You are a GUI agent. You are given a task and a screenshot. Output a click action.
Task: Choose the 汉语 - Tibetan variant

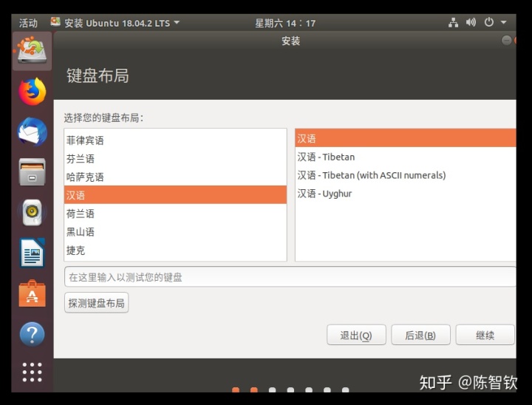coord(406,157)
